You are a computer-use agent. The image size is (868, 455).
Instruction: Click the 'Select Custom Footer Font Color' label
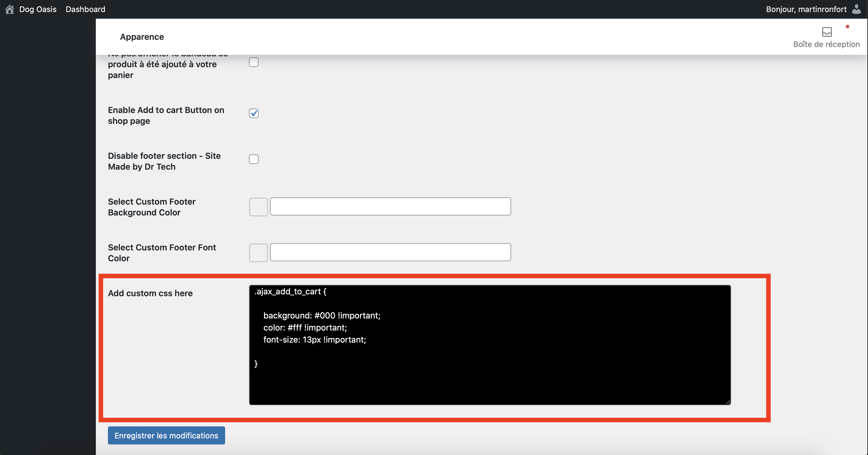[x=162, y=253]
